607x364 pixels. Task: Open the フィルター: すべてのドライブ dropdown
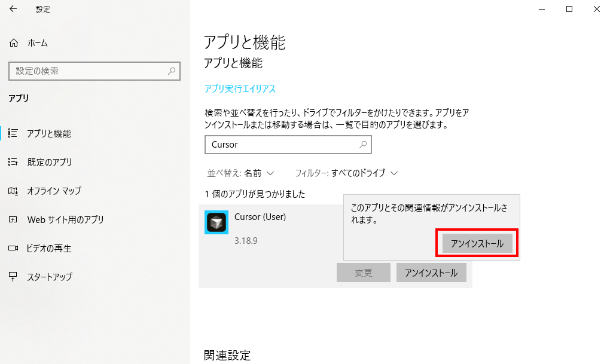point(346,173)
